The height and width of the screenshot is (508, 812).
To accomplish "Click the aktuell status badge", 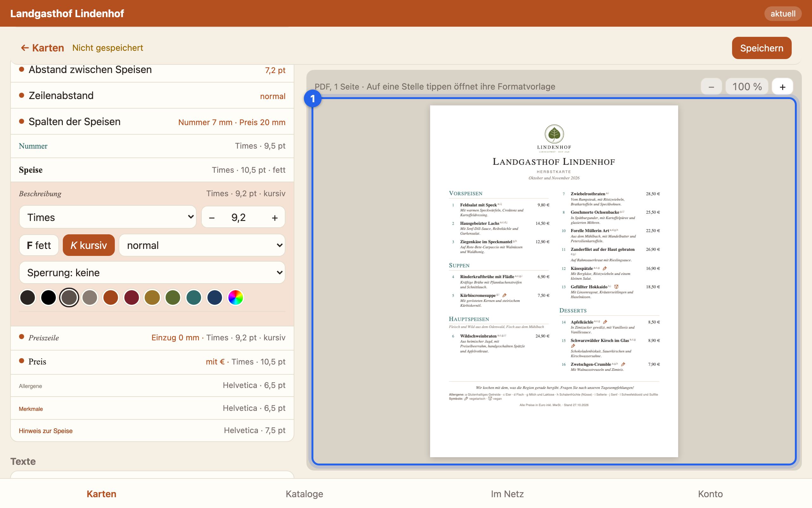I will [783, 13].
